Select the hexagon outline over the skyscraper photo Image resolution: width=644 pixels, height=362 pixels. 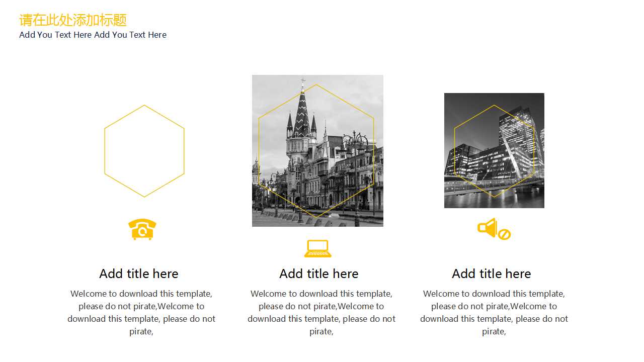pos(455,151)
